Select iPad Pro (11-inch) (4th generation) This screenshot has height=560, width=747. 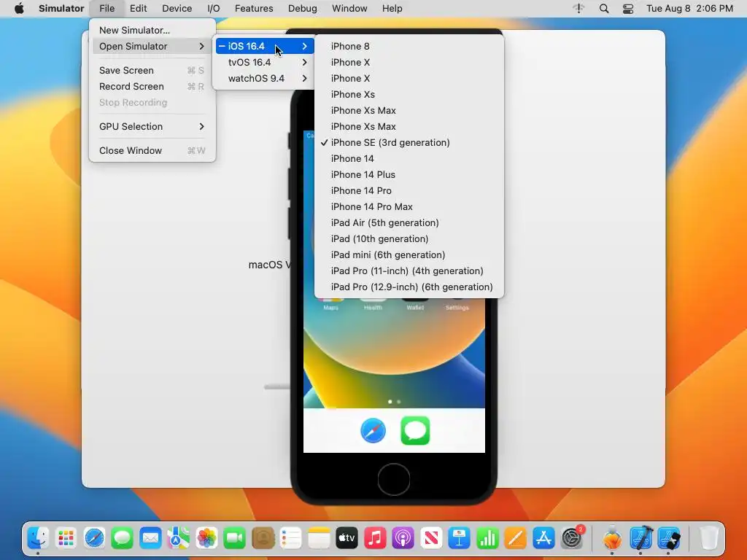[409, 271]
